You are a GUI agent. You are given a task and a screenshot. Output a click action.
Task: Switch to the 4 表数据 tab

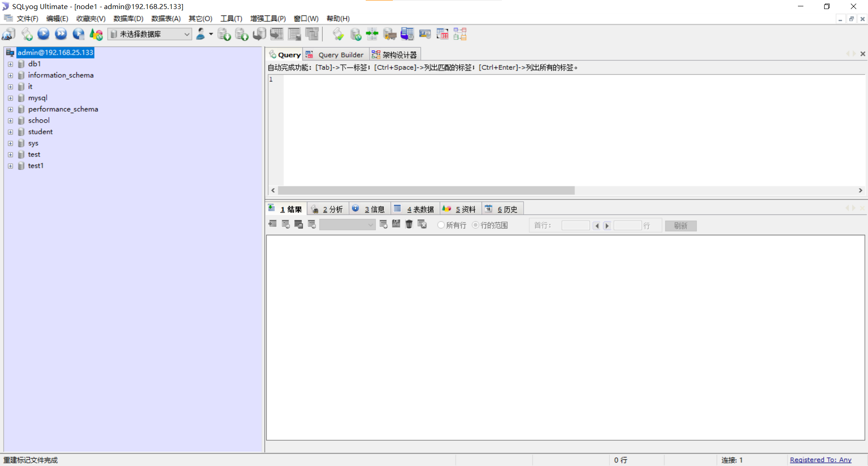click(415, 209)
